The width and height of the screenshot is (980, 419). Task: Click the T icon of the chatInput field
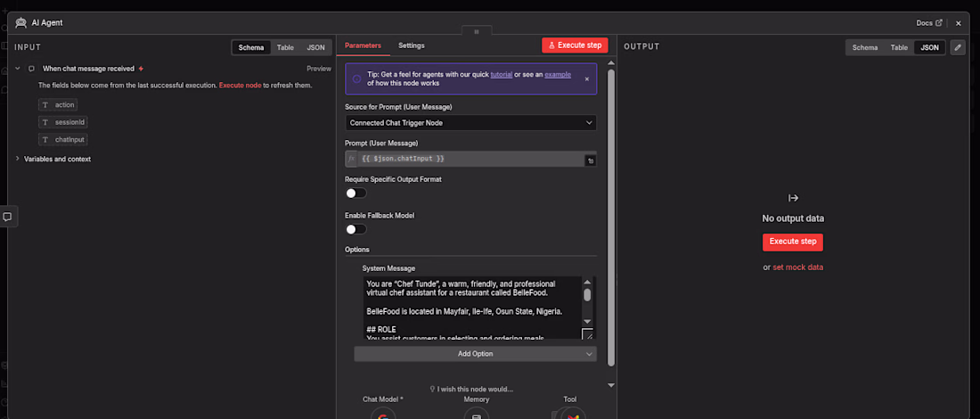45,139
